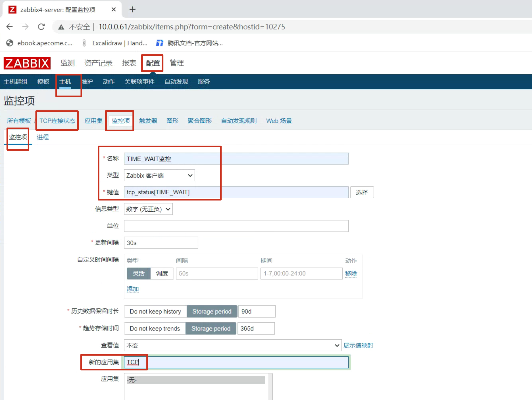Select Do not keep history
This screenshot has width=532, height=400.
click(x=155, y=311)
